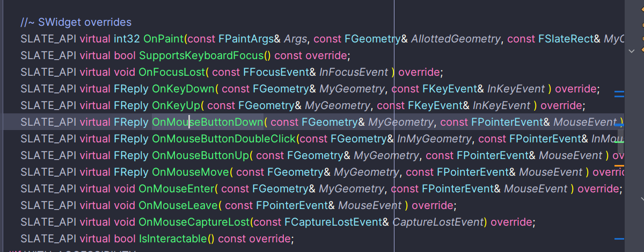The image size is (644, 252).
Task: Click the blue scrollbar marker near IsInteractable line
Action: click(x=619, y=238)
